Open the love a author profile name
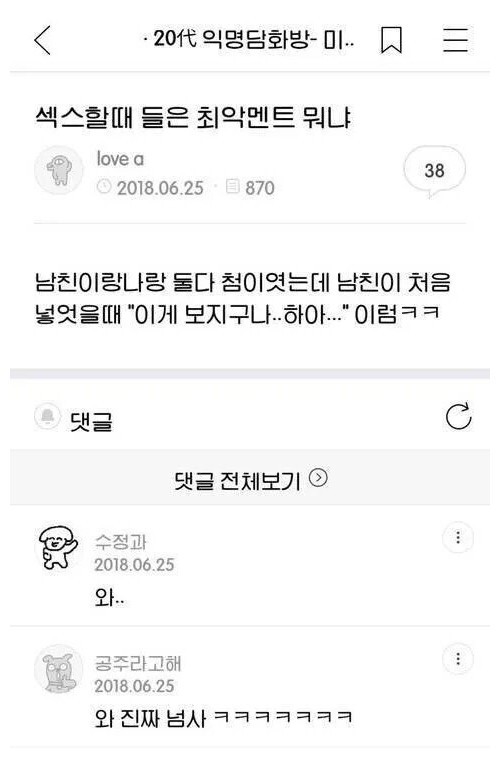The image size is (500, 763). click(x=120, y=159)
